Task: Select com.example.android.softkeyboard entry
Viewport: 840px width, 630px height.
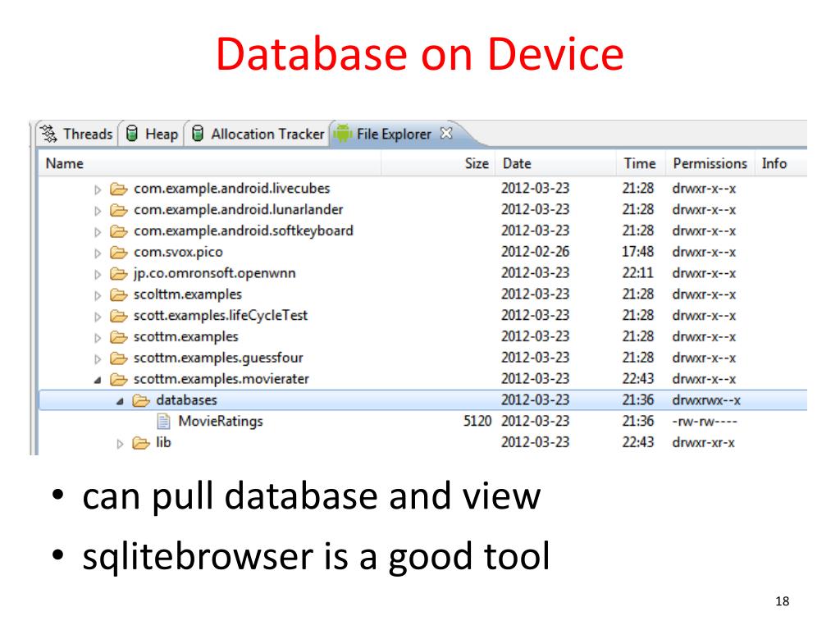Action: 243,231
